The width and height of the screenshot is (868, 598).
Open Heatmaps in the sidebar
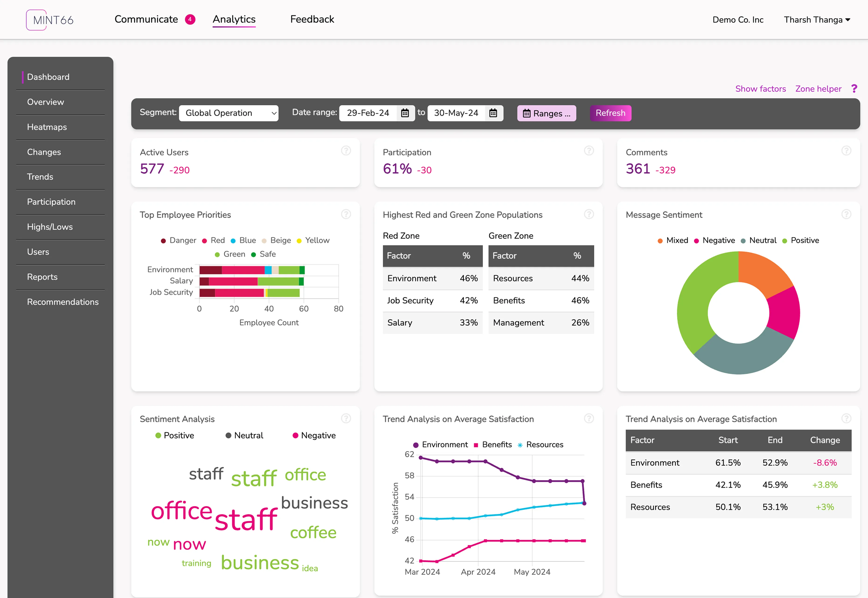tap(47, 127)
